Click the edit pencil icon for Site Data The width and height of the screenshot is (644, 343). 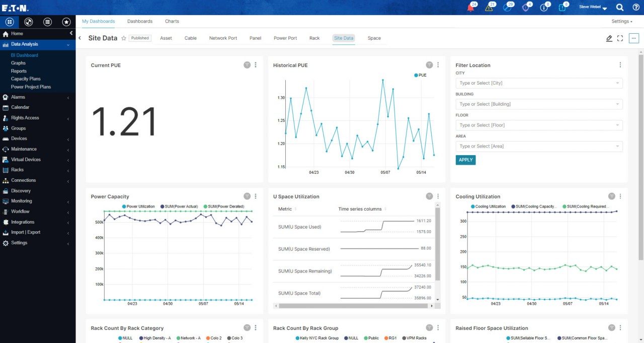[x=609, y=38]
